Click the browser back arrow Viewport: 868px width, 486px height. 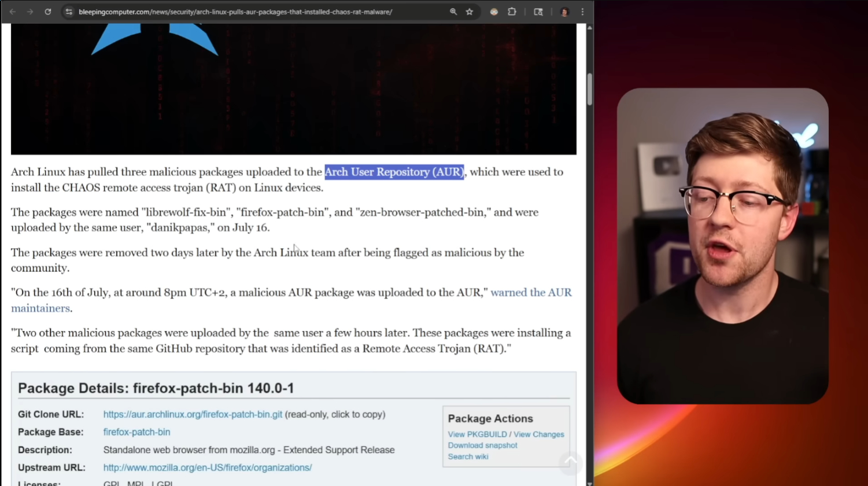click(12, 12)
